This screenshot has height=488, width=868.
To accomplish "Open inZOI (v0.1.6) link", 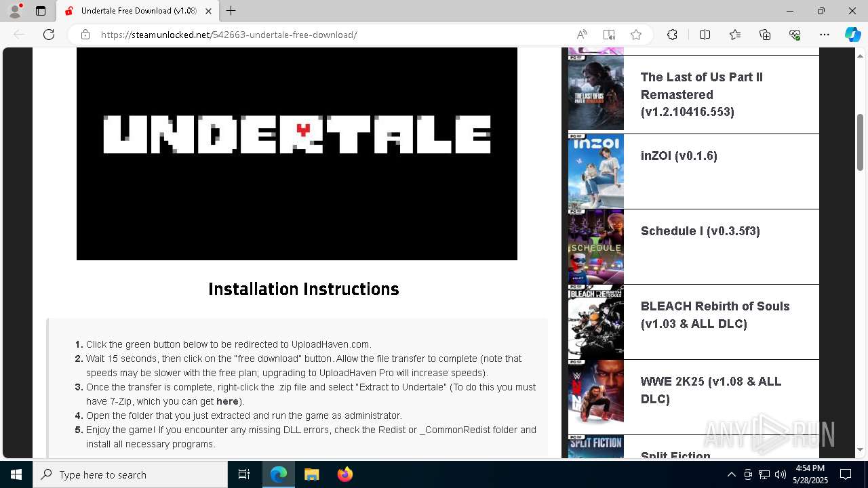I will click(679, 156).
